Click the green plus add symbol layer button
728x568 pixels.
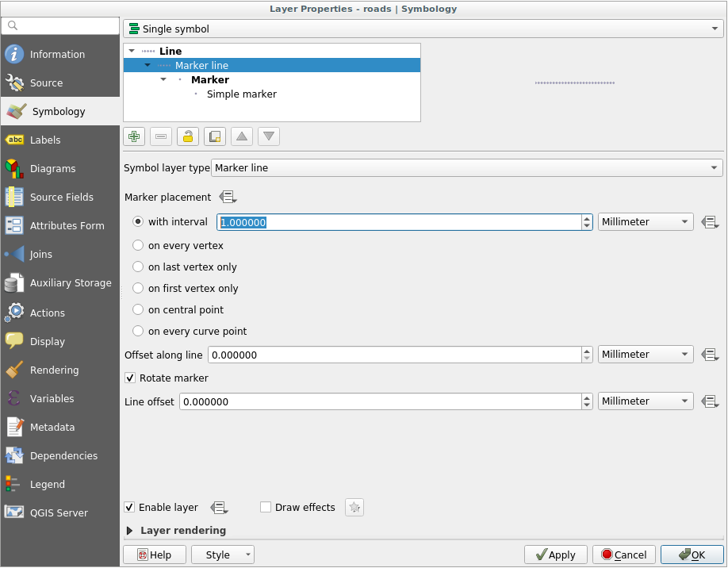134,136
